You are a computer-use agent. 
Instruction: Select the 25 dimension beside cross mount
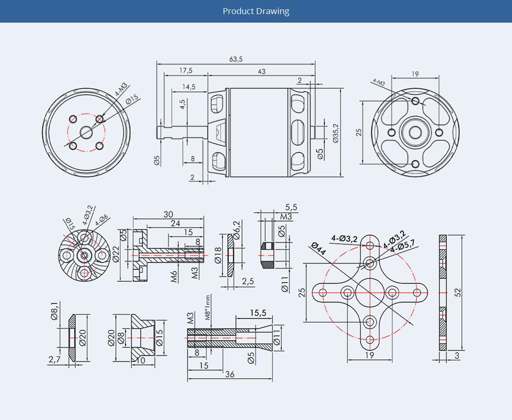coord(302,292)
